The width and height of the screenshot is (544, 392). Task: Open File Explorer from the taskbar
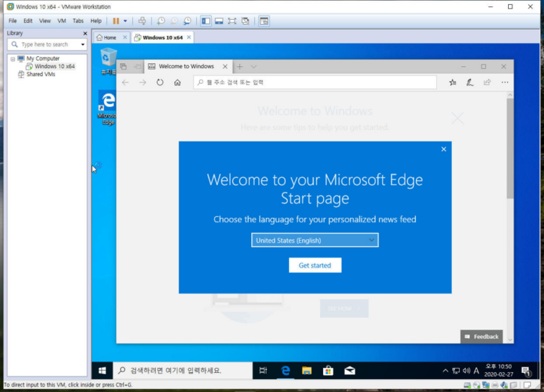(x=307, y=370)
